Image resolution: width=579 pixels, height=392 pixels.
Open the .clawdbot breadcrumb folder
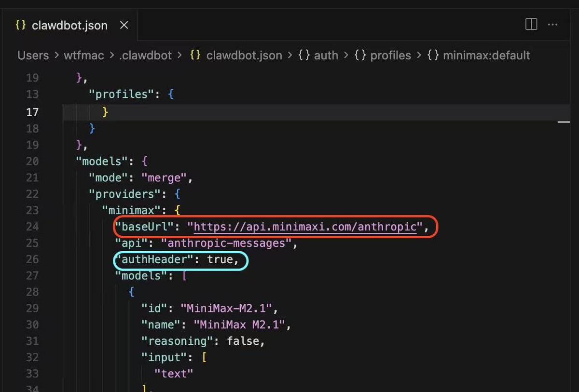point(145,55)
